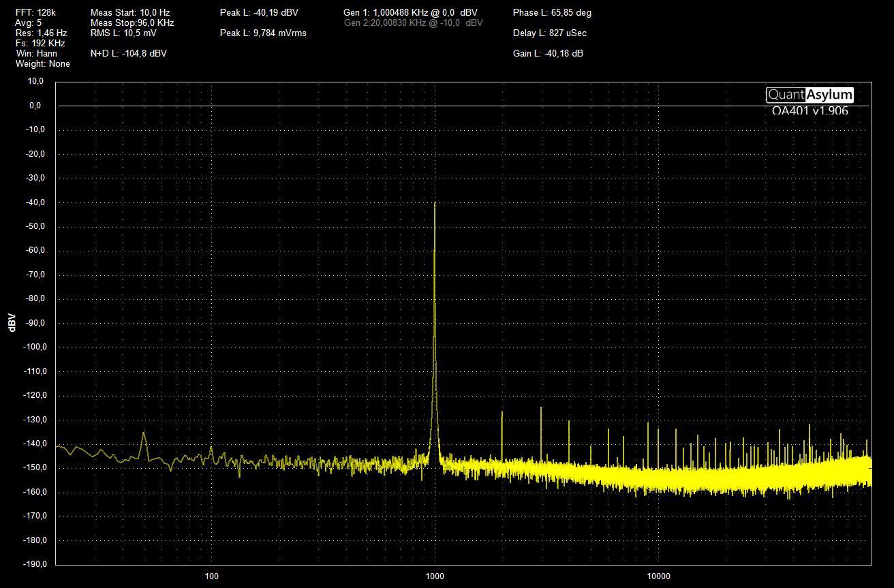
Task: Click the Peak L: -40,19 dBV readout
Action: (x=259, y=12)
